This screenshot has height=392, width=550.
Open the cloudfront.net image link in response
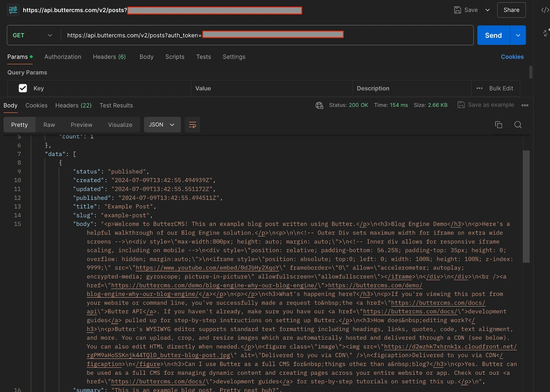302,351
